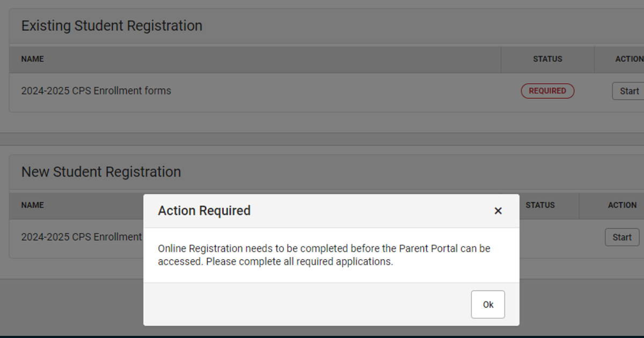Image resolution: width=644 pixels, height=338 pixels.
Task: Click the red REQUIRED status badge
Action: pyautogui.click(x=547, y=91)
